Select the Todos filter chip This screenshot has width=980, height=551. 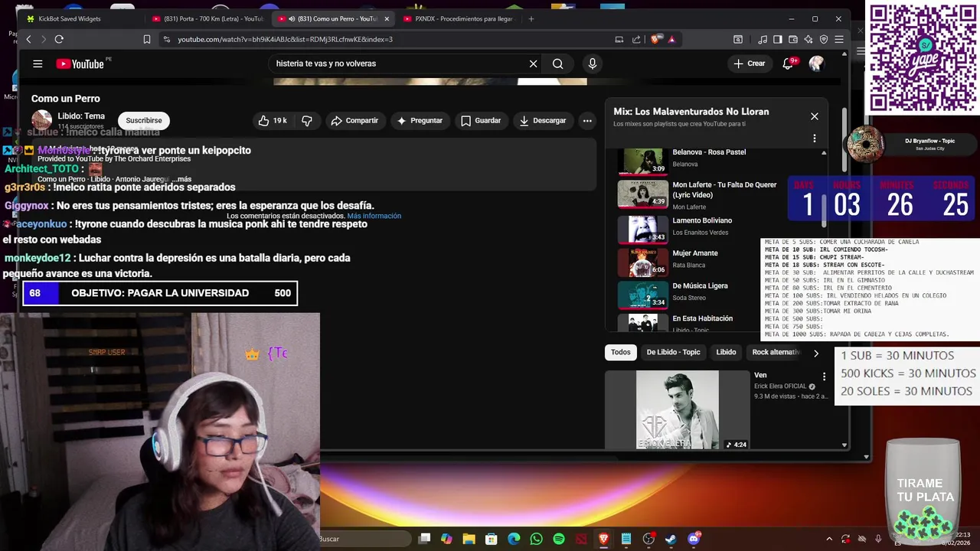[620, 352]
